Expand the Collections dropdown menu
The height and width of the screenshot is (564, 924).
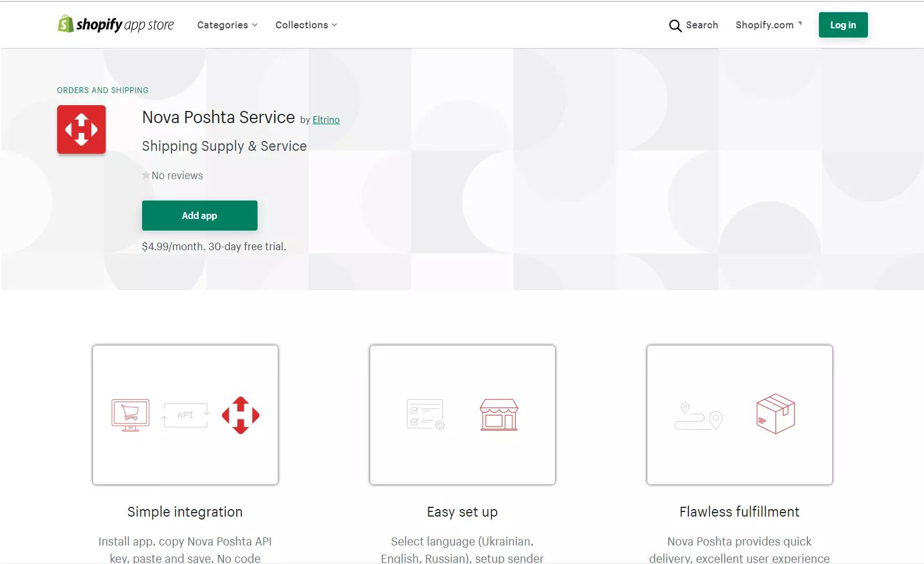(x=306, y=25)
